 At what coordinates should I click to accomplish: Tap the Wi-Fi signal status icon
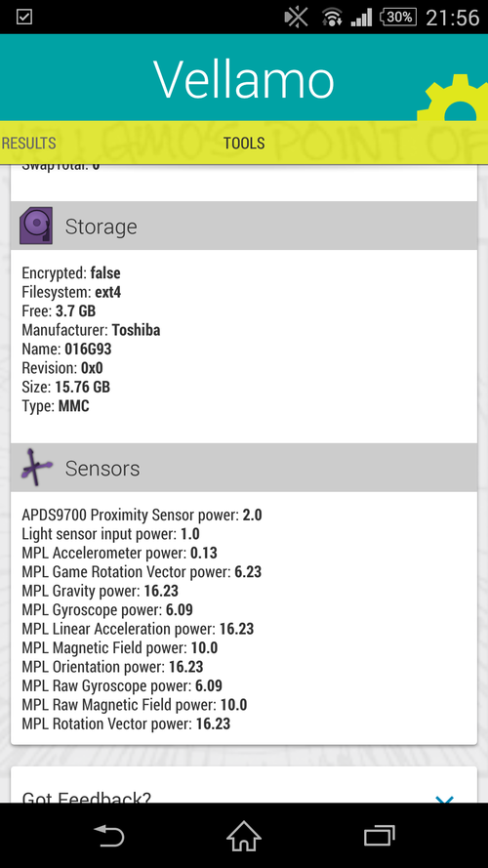coord(332,18)
